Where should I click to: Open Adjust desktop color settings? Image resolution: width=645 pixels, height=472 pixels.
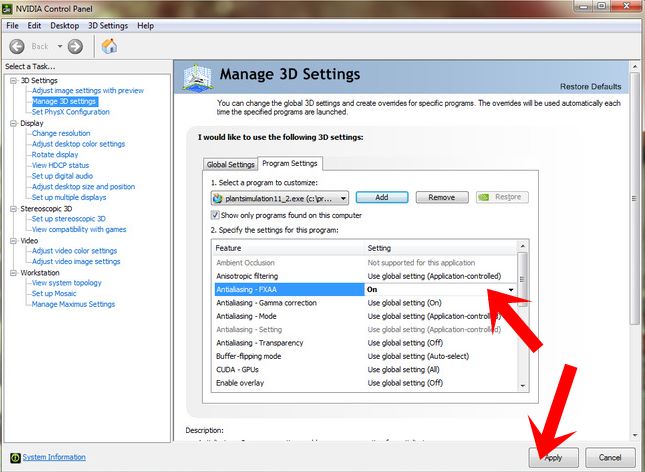[x=78, y=144]
